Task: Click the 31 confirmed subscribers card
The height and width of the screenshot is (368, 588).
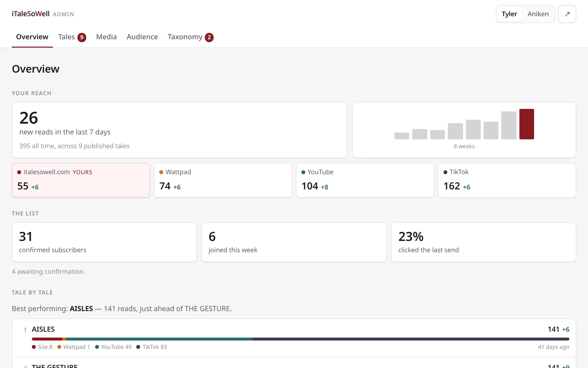Action: pyautogui.click(x=104, y=242)
